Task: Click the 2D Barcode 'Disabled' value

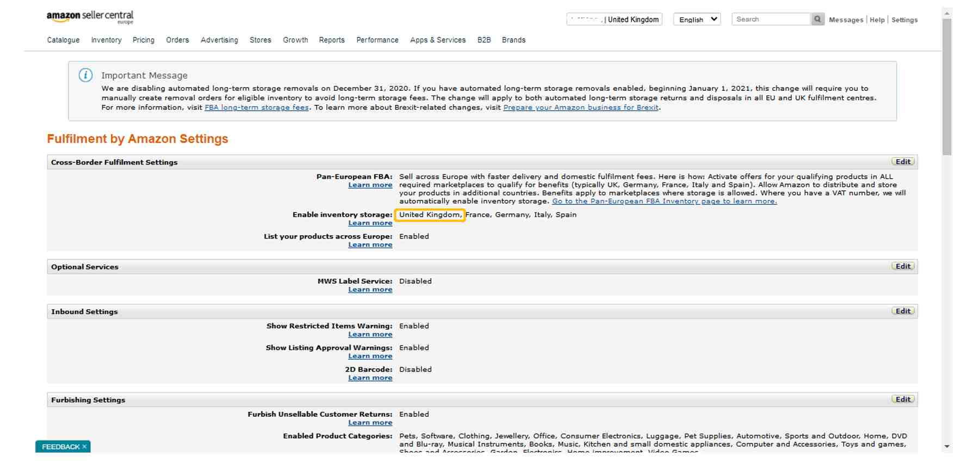Action: pos(415,369)
